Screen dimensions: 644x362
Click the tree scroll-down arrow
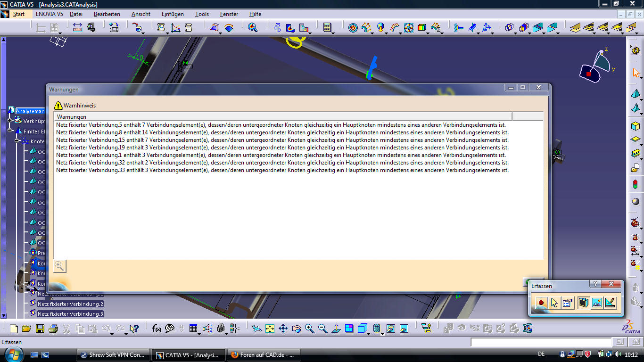[3, 315]
